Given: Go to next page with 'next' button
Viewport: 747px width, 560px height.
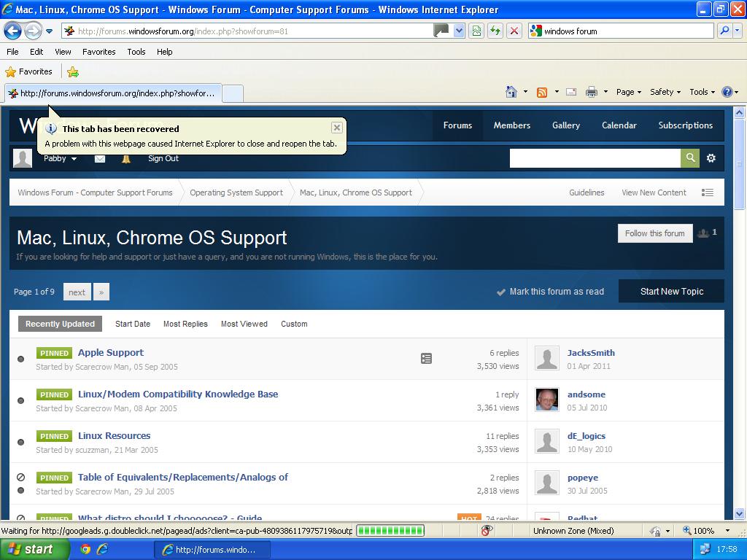Looking at the screenshot, I should point(77,292).
